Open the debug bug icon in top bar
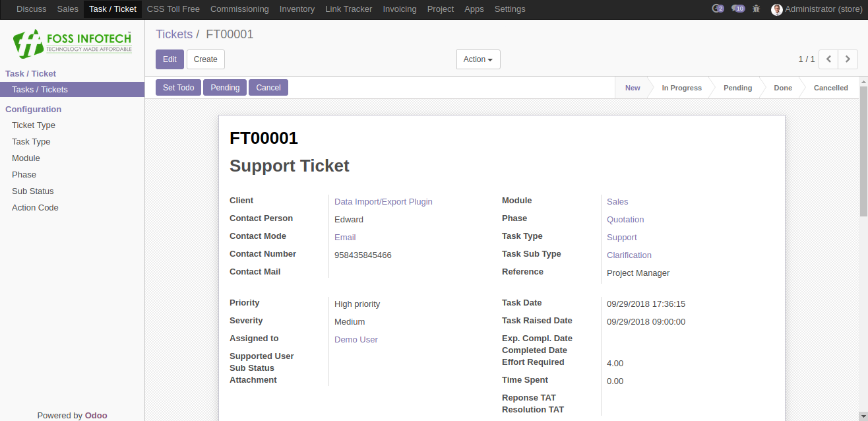The width and height of the screenshot is (868, 421). point(756,9)
